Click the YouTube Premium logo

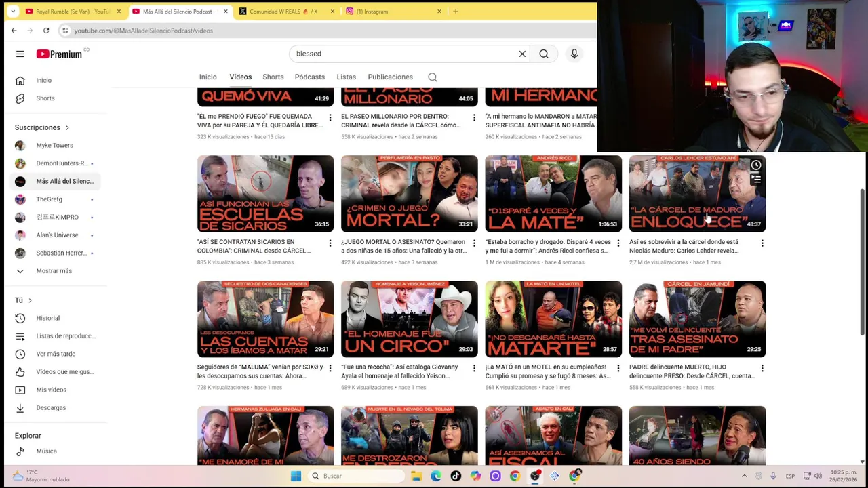59,54
